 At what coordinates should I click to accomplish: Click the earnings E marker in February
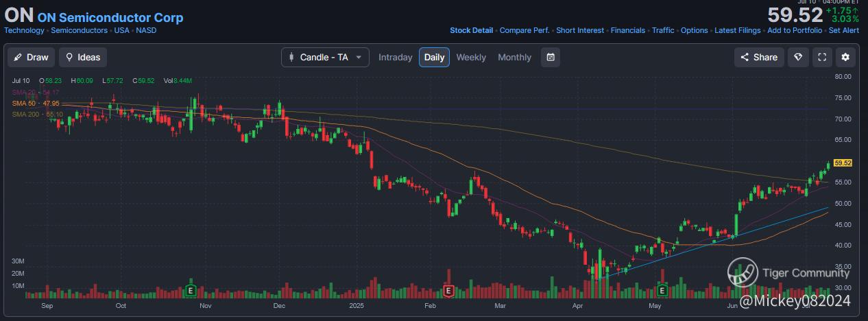coord(448,291)
